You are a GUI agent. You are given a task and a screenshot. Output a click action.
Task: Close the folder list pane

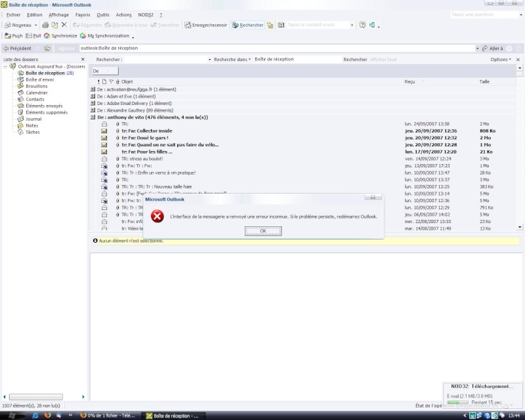[83, 59]
